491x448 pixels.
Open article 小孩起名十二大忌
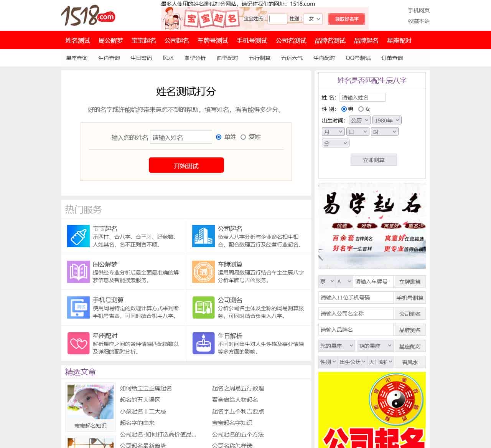(x=143, y=411)
